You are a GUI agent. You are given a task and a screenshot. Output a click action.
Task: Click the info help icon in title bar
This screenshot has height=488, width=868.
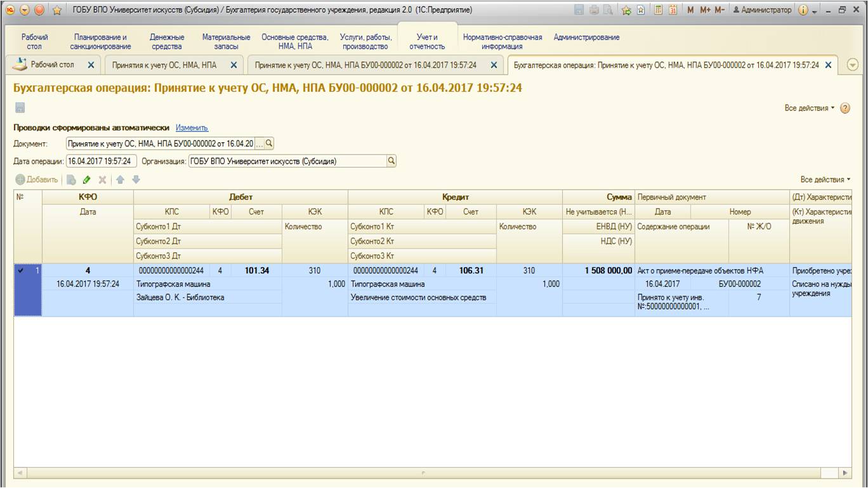click(x=803, y=10)
